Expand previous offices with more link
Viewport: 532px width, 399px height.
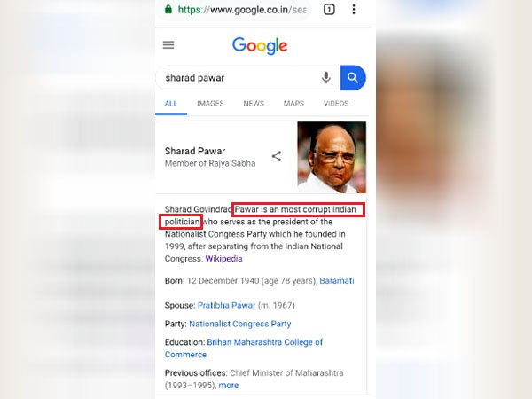coord(229,386)
